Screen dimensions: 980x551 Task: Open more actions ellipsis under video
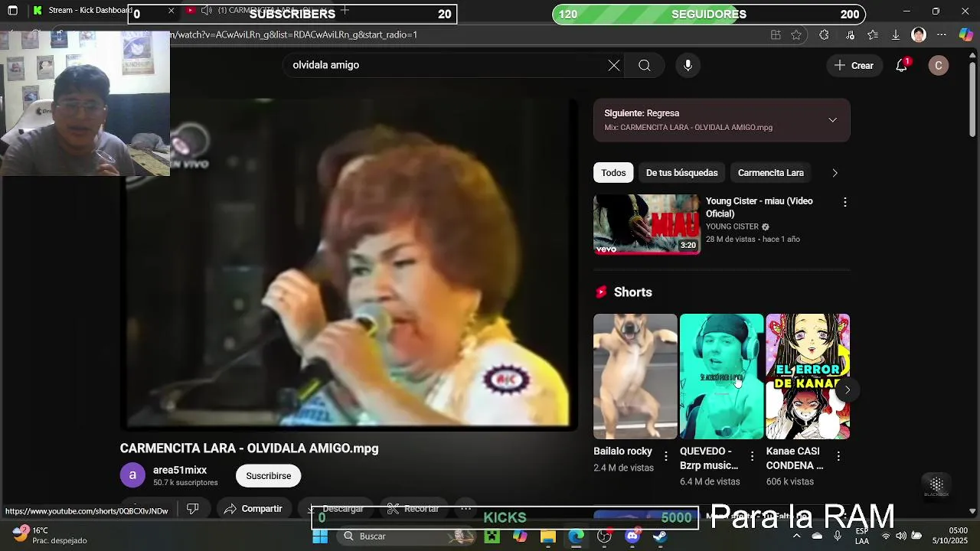click(465, 508)
